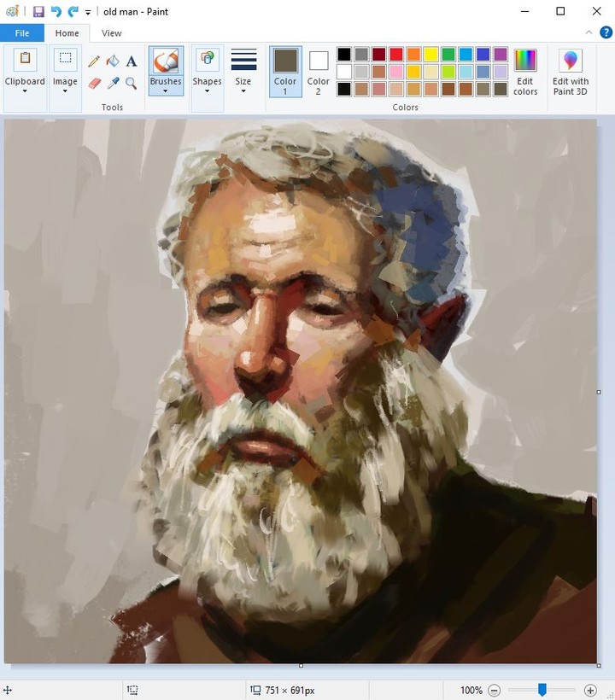Viewport: 615px width, 700px height.
Task: Select the Magnifier tool
Action: coord(131,83)
